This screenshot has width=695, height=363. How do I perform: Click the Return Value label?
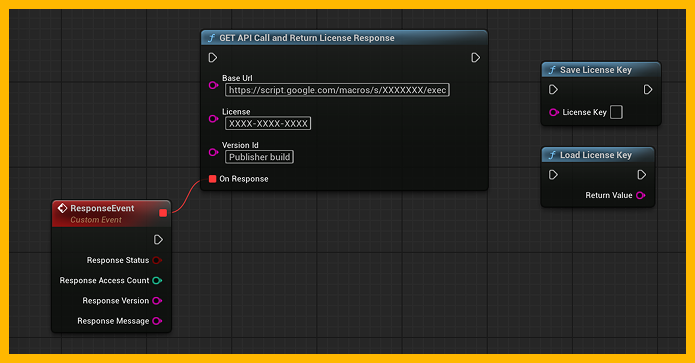pyautogui.click(x=609, y=195)
